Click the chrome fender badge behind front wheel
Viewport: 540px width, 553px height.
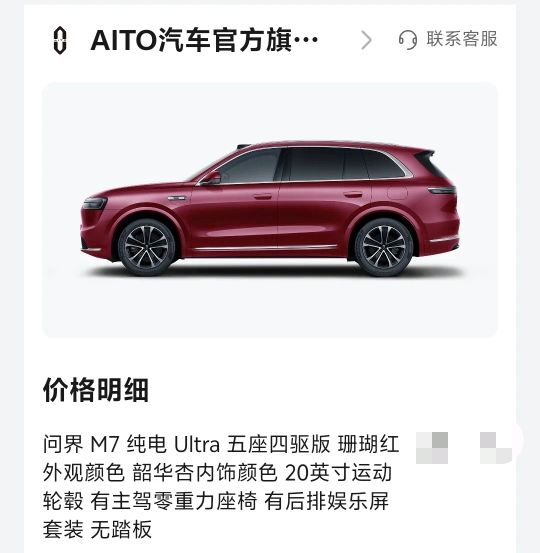click(177, 199)
